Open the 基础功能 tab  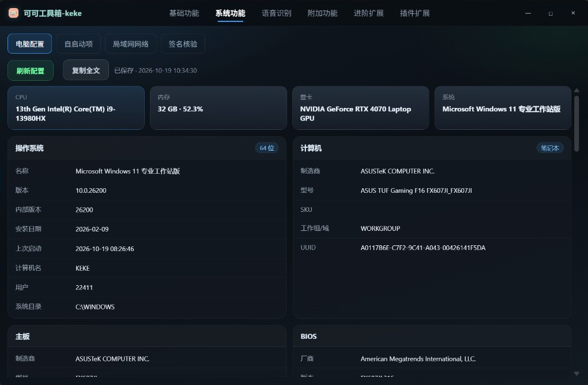pos(184,13)
